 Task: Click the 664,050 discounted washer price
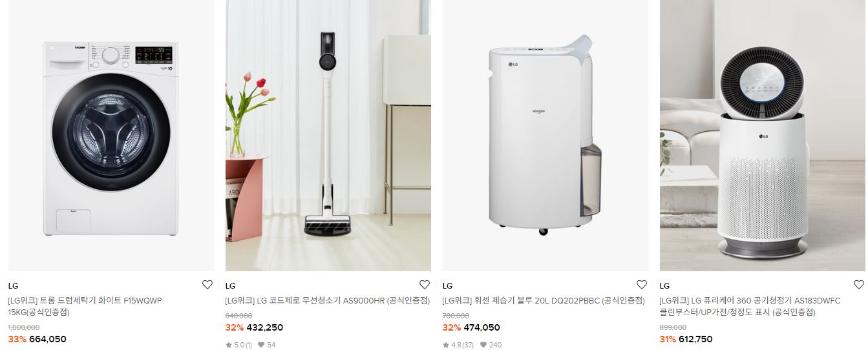(x=47, y=339)
